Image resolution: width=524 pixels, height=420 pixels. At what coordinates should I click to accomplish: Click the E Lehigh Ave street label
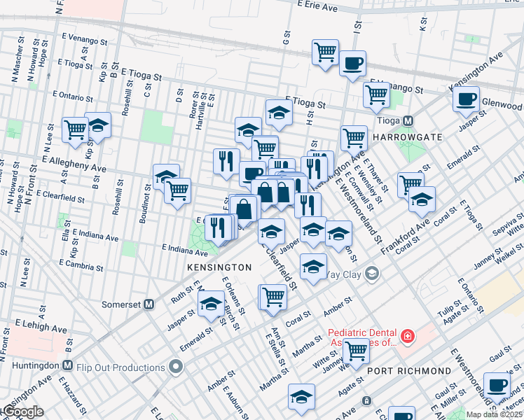tap(41, 326)
